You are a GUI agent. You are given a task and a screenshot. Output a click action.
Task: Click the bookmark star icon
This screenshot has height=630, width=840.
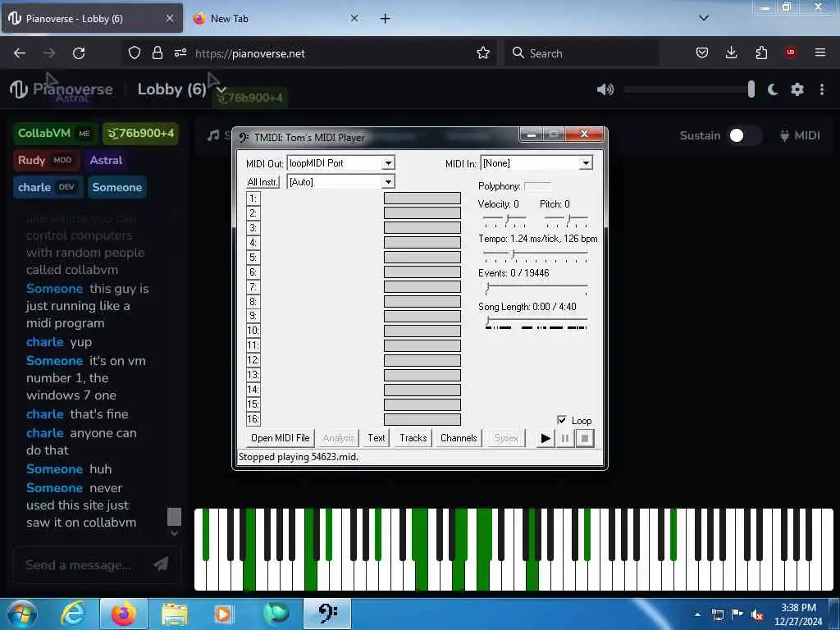pyautogui.click(x=483, y=52)
